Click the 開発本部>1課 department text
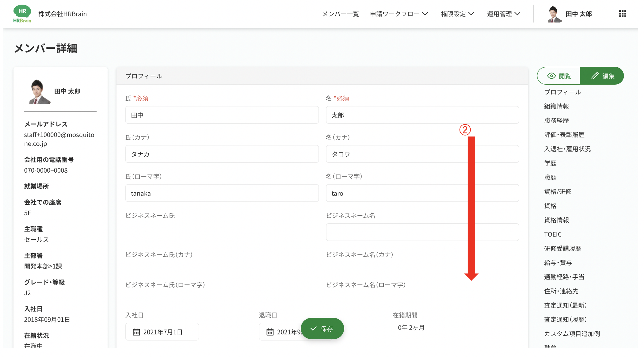Image resolution: width=644 pixels, height=357 pixels. (43, 266)
